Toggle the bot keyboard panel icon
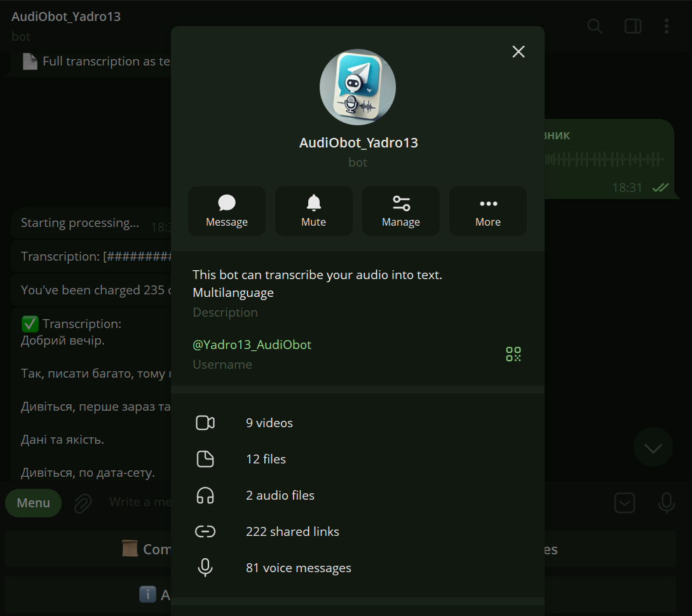Screen dimensions: 692x616 625,503
